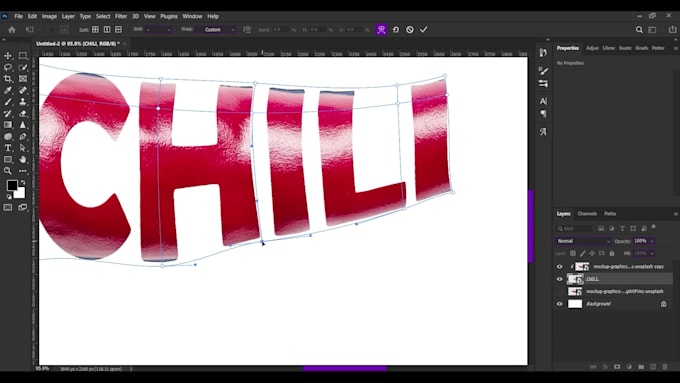Open the Filter menu
This screenshot has height=383, width=680.
(x=121, y=16)
